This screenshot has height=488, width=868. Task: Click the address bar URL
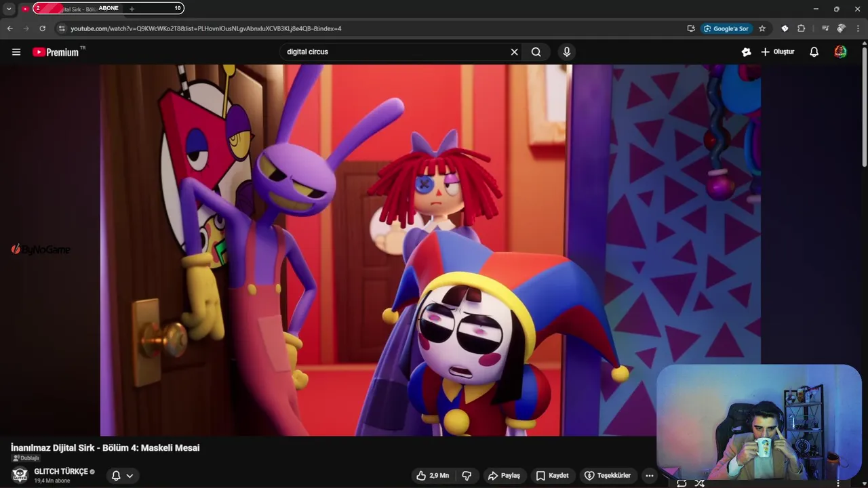coord(206,28)
